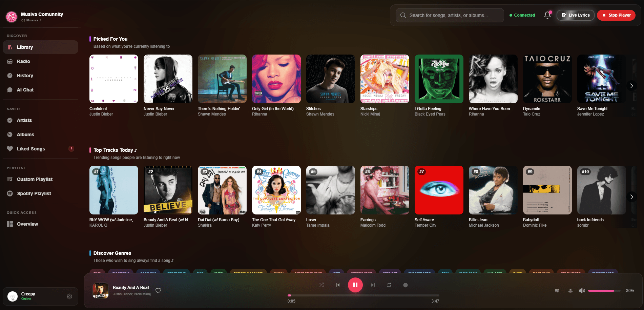Screen dimensions: 644x310
Task: Open Stitches cover by Shawn Mendes
Action: coord(331,79)
